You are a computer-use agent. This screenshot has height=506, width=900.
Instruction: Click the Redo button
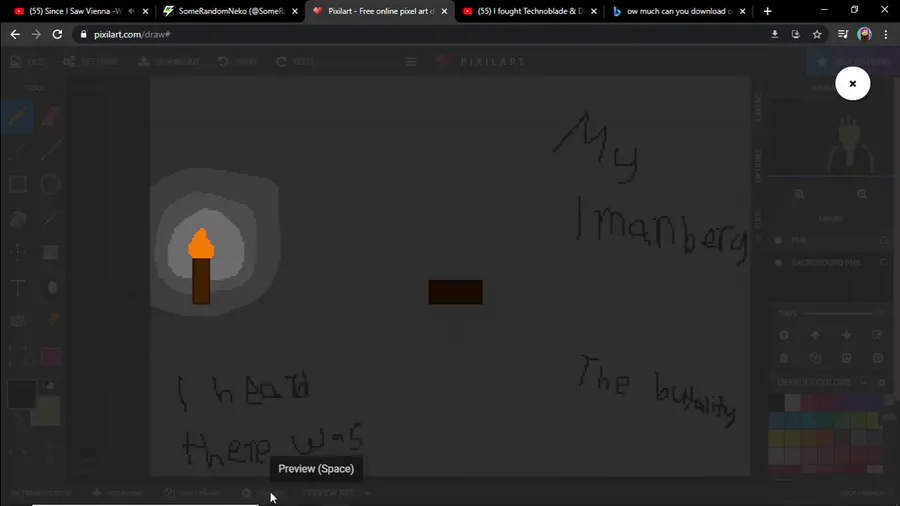pyautogui.click(x=294, y=61)
